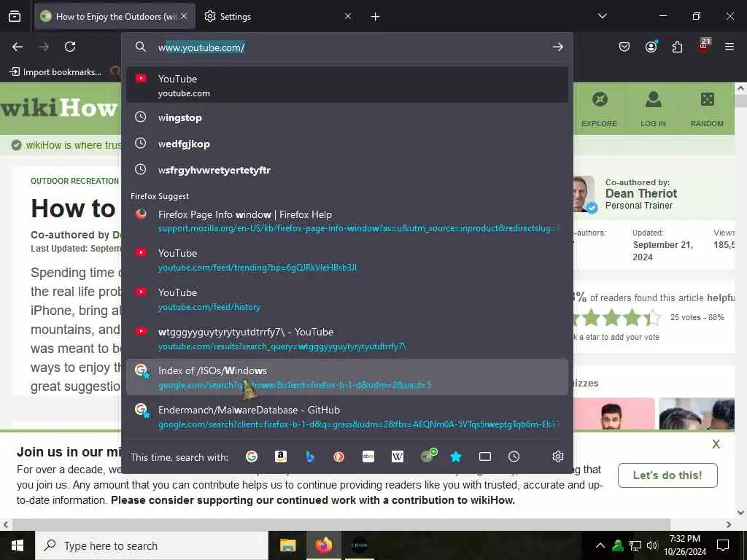
Task: Go back one page
Action: click(18, 47)
